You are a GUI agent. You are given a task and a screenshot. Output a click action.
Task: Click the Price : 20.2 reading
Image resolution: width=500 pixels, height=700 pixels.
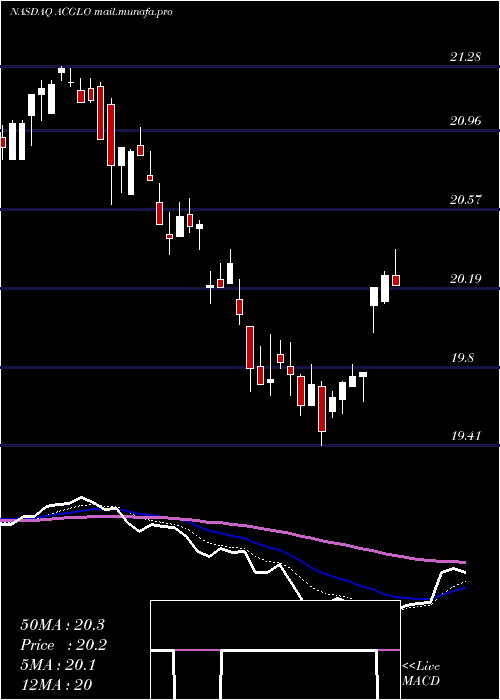point(63,645)
